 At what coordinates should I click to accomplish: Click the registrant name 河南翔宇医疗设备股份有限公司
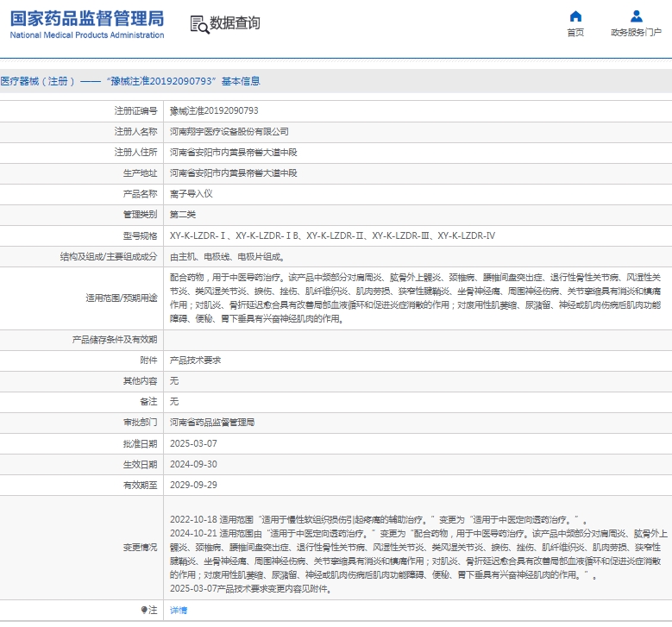pos(229,132)
